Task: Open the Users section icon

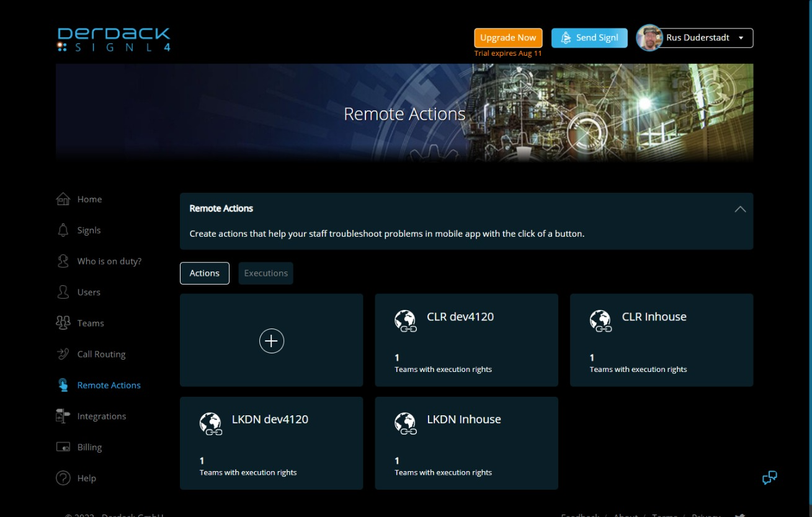Action: pos(63,292)
